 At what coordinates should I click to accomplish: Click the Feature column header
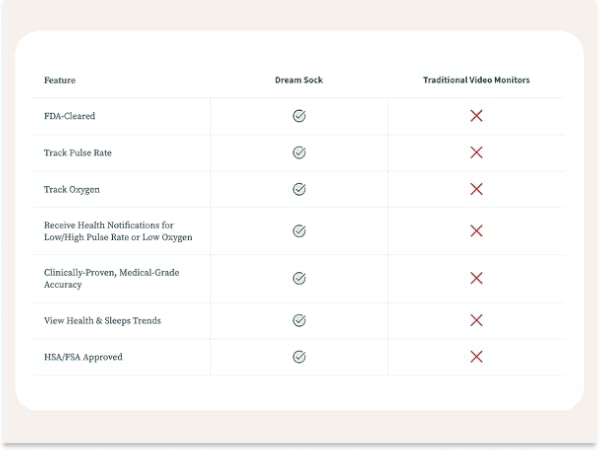(x=60, y=80)
